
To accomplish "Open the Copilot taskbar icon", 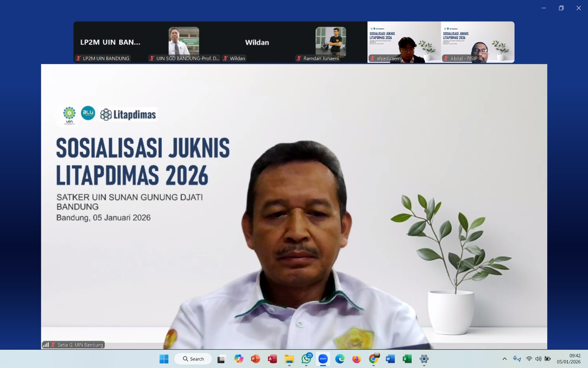I will [239, 359].
